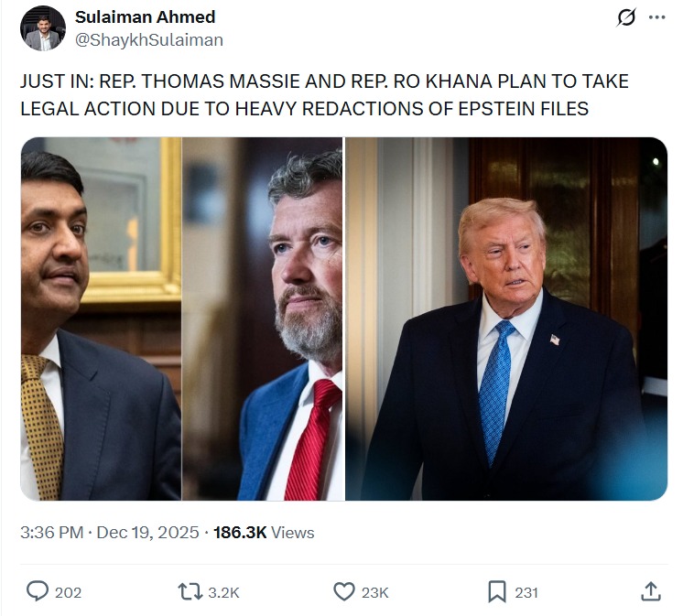Click the 23K likes count
The height and width of the screenshot is (616, 683).
click(x=374, y=592)
